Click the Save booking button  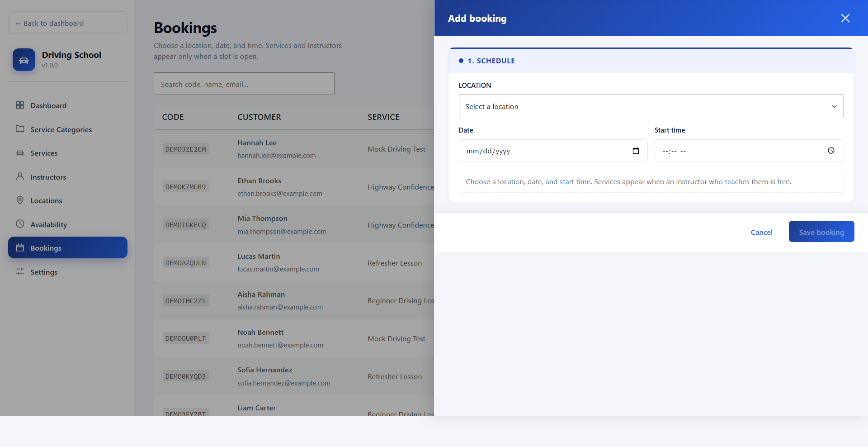tap(821, 232)
